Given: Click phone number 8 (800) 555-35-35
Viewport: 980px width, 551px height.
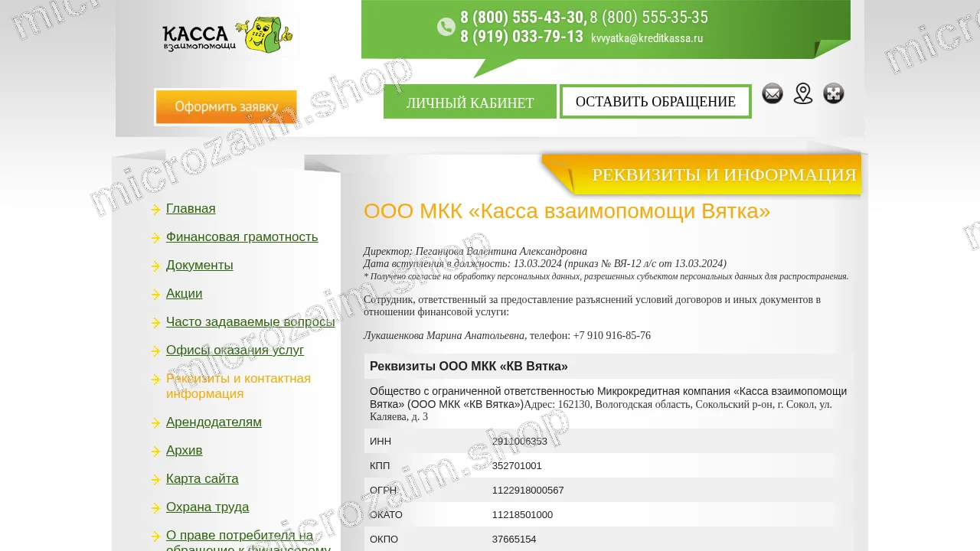Looking at the screenshot, I should click(648, 18).
